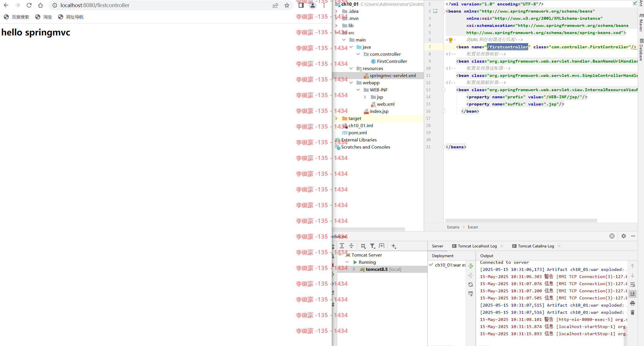
Task: Open service in new tab icon
Action: tap(382, 246)
